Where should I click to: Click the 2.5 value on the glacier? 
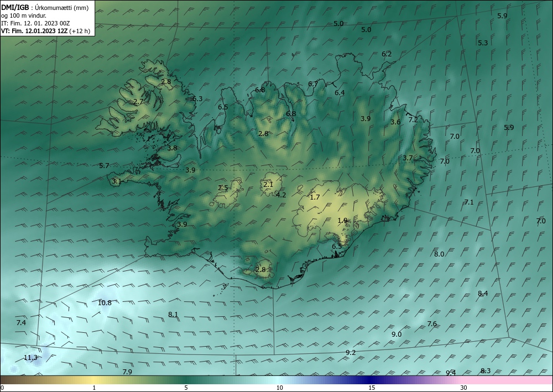[223, 188]
